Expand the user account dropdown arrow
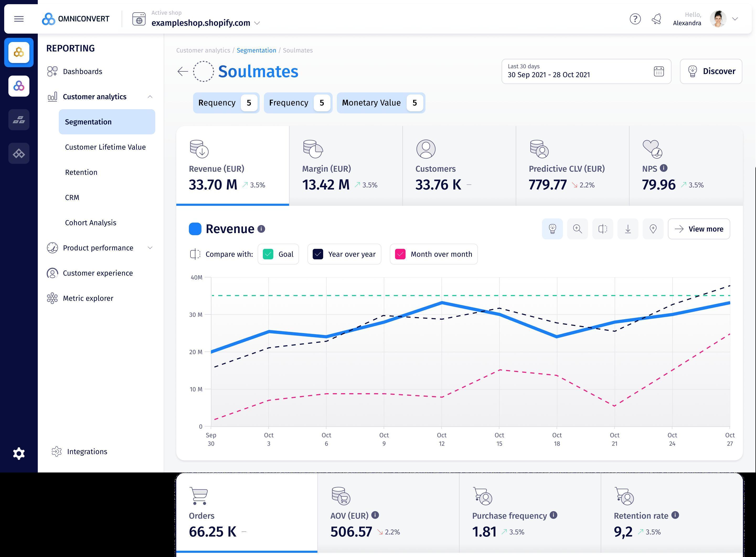 pos(735,19)
